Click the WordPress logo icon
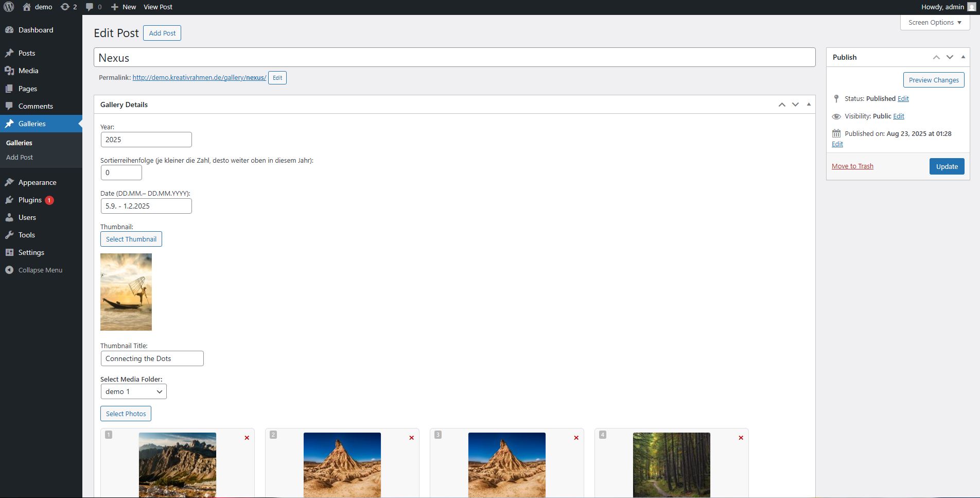 point(9,7)
